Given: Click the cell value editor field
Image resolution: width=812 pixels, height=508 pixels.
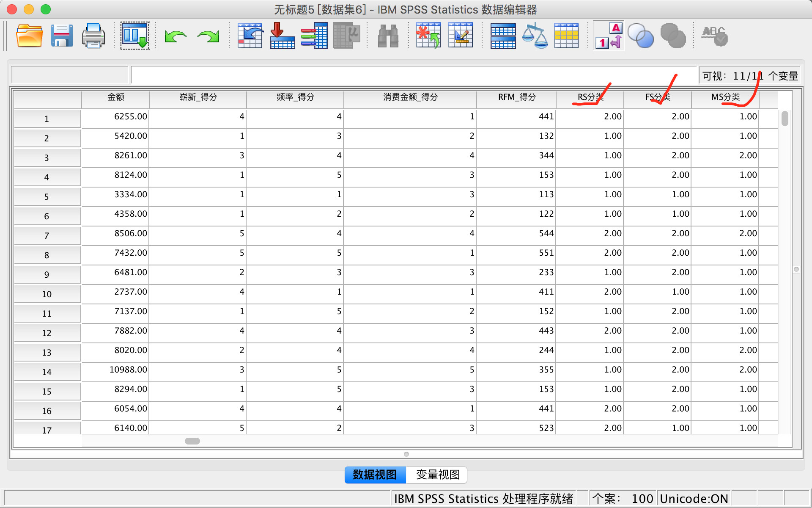Looking at the screenshot, I should click(413, 75).
